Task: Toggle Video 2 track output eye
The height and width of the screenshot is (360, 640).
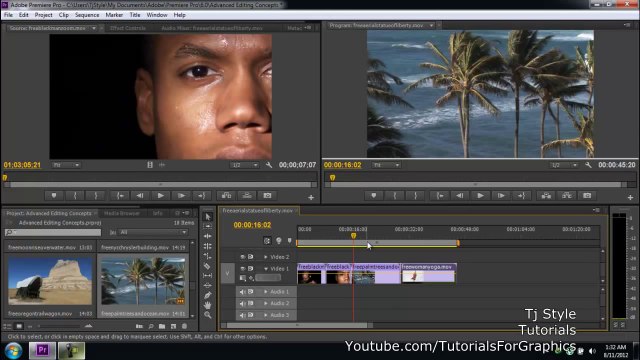Action: coord(242,257)
